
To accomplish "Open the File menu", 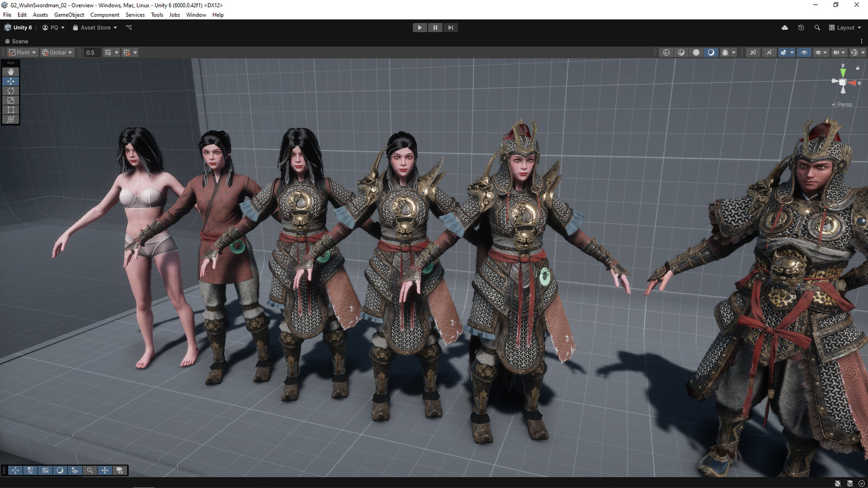I will coord(7,15).
